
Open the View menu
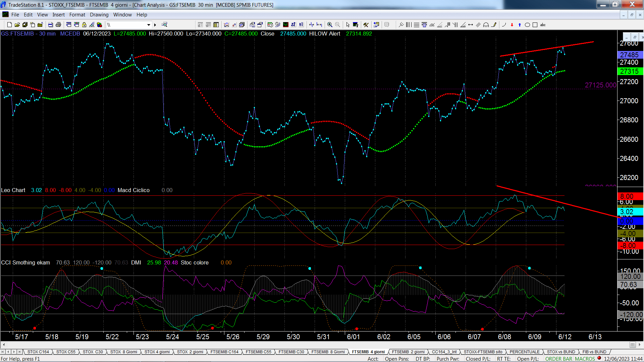pos(43,15)
